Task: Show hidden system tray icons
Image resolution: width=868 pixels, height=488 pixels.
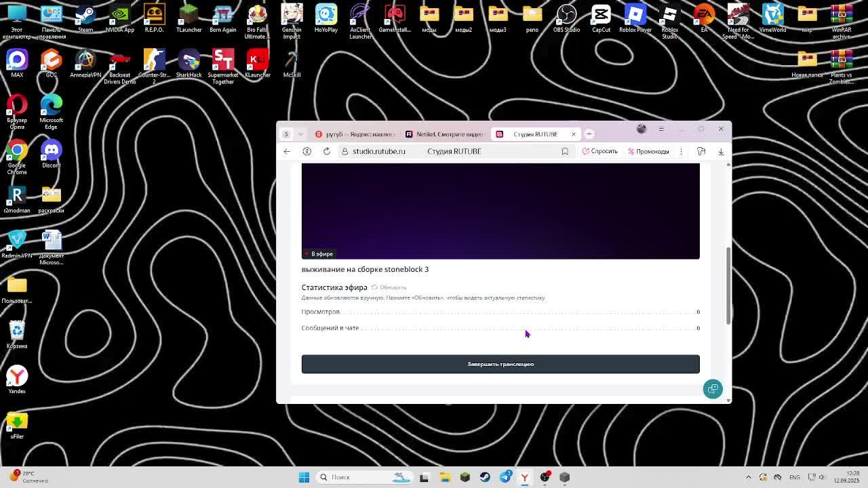Action: pyautogui.click(x=748, y=477)
